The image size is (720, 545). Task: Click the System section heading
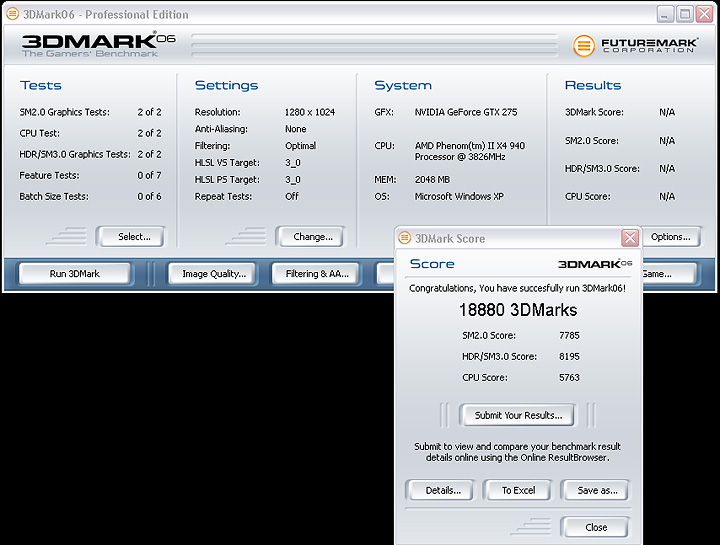[403, 85]
